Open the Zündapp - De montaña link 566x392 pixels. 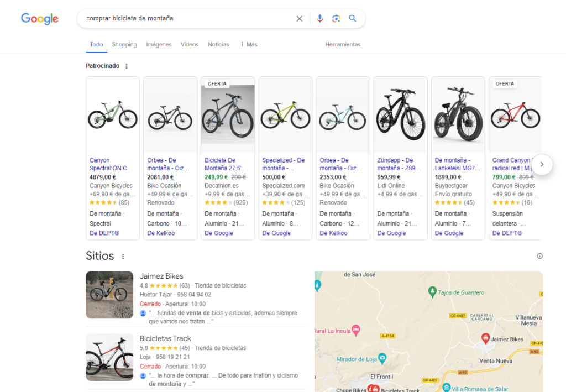tap(399, 164)
